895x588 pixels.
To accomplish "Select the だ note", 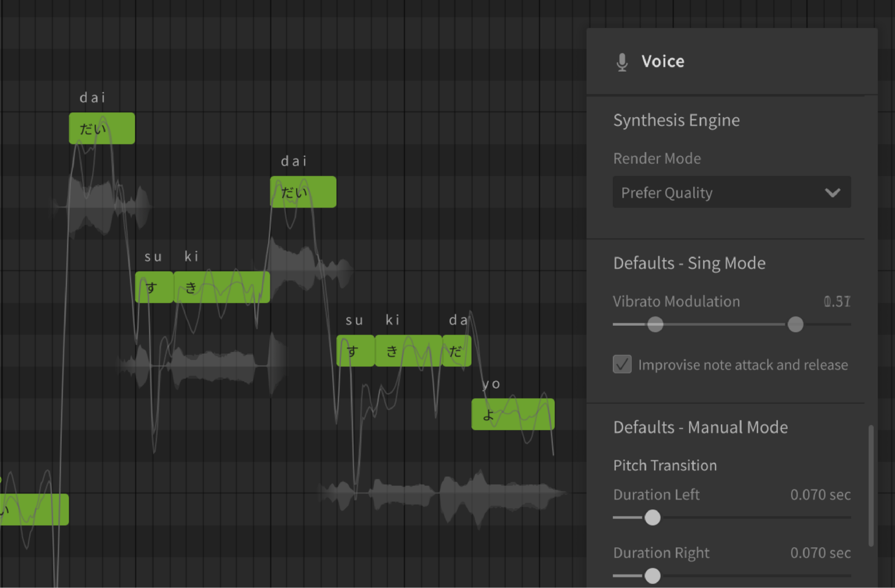I will click(x=456, y=351).
